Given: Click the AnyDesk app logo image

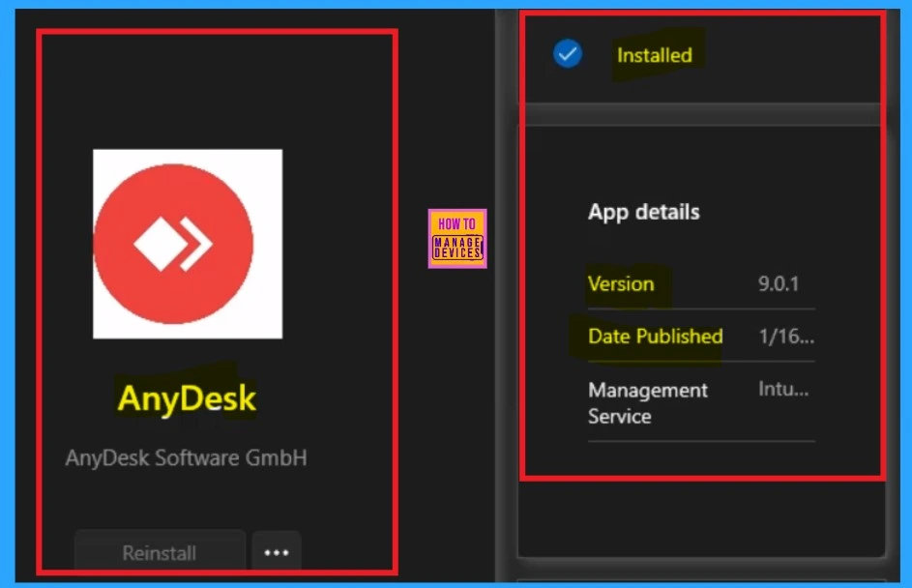Looking at the screenshot, I should click(188, 244).
